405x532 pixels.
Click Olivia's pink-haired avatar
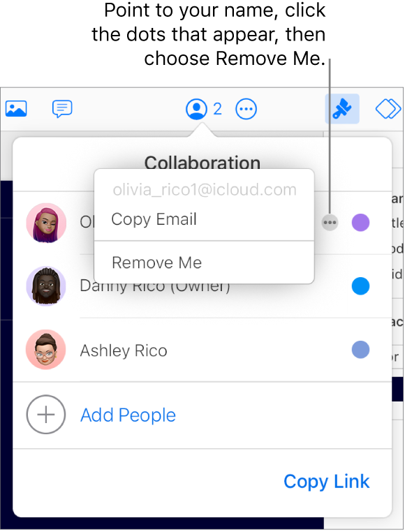[x=46, y=223]
